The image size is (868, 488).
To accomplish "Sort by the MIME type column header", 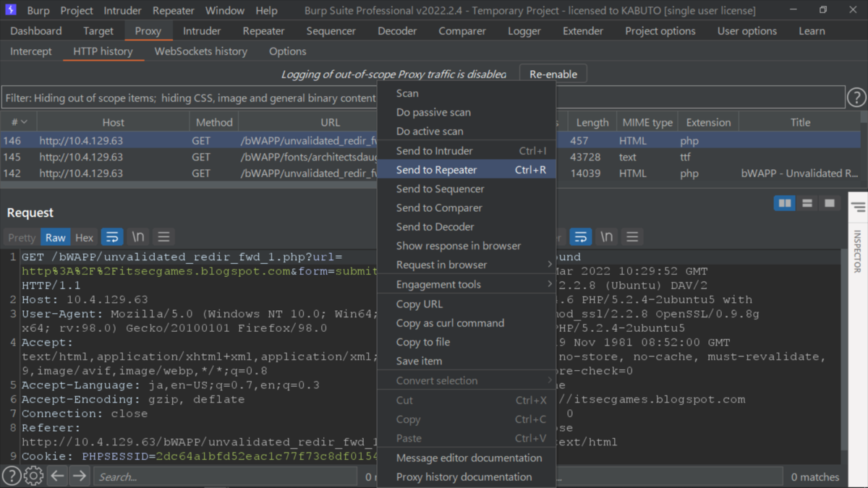I will click(x=647, y=122).
